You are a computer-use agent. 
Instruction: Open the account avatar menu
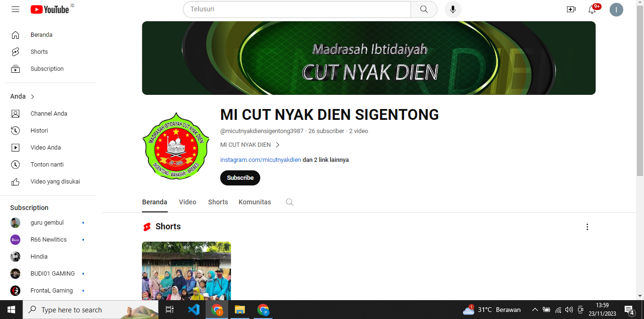click(x=616, y=9)
